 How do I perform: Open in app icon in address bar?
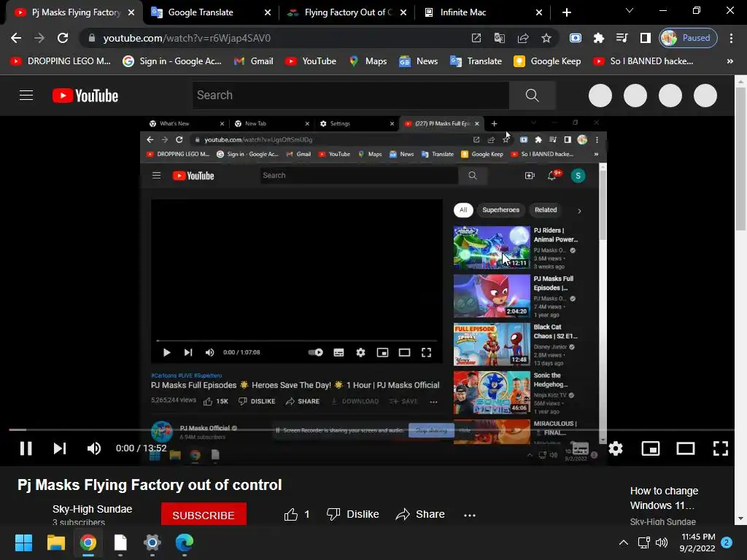(476, 38)
